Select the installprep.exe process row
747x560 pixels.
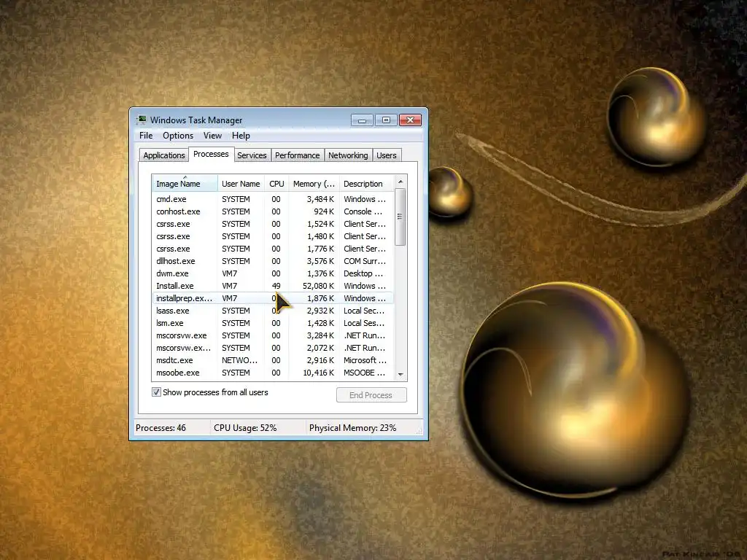pos(273,298)
